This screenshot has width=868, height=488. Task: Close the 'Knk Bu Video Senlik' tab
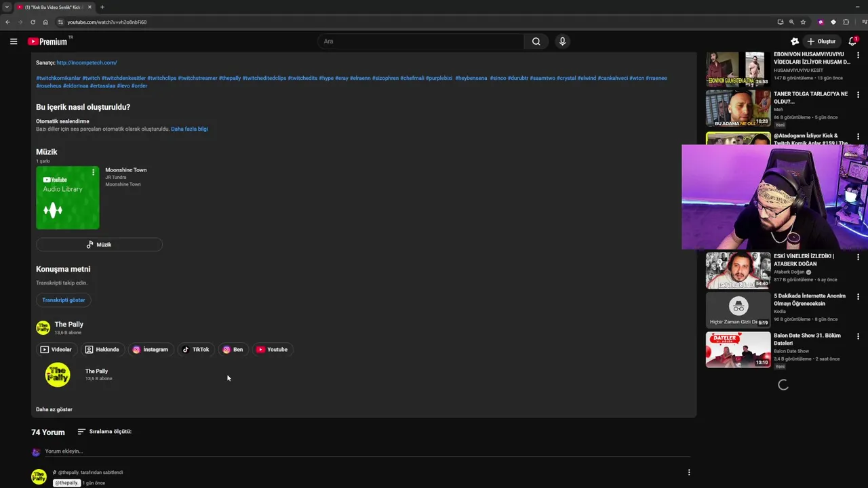(x=90, y=7)
